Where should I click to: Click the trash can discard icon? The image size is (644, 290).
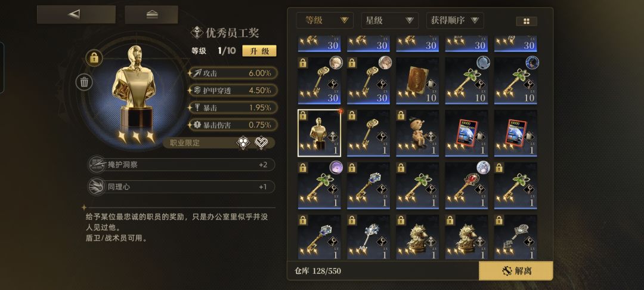(84, 82)
